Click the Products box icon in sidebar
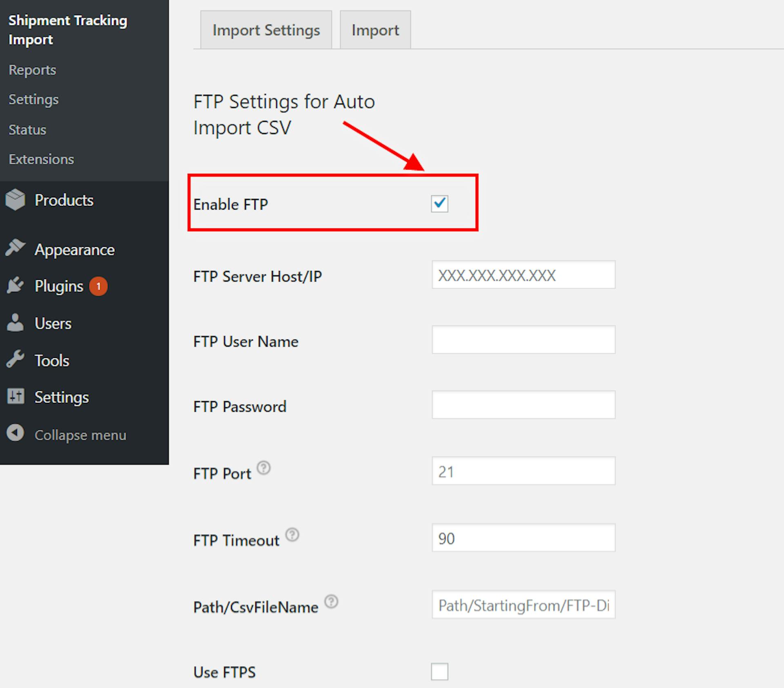The width and height of the screenshot is (784, 688). coord(16,200)
